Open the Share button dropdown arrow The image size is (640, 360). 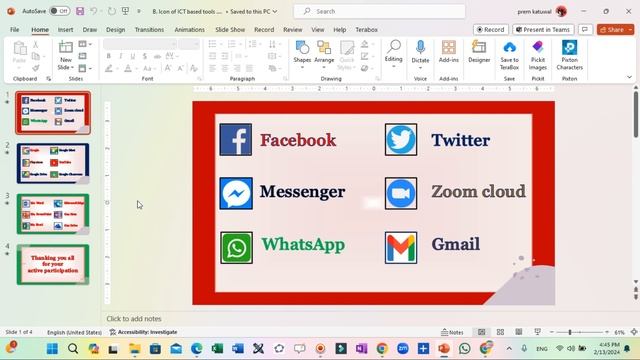pos(630,29)
